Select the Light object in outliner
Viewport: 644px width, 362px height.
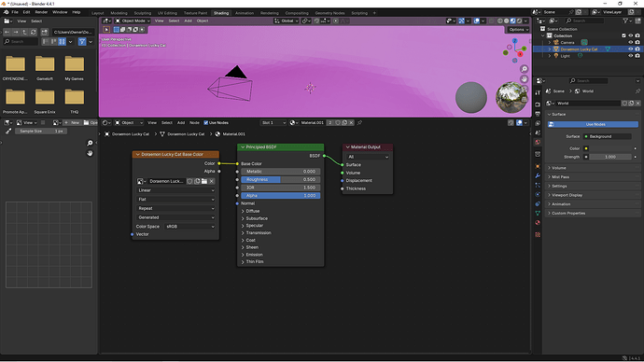tap(566, 56)
